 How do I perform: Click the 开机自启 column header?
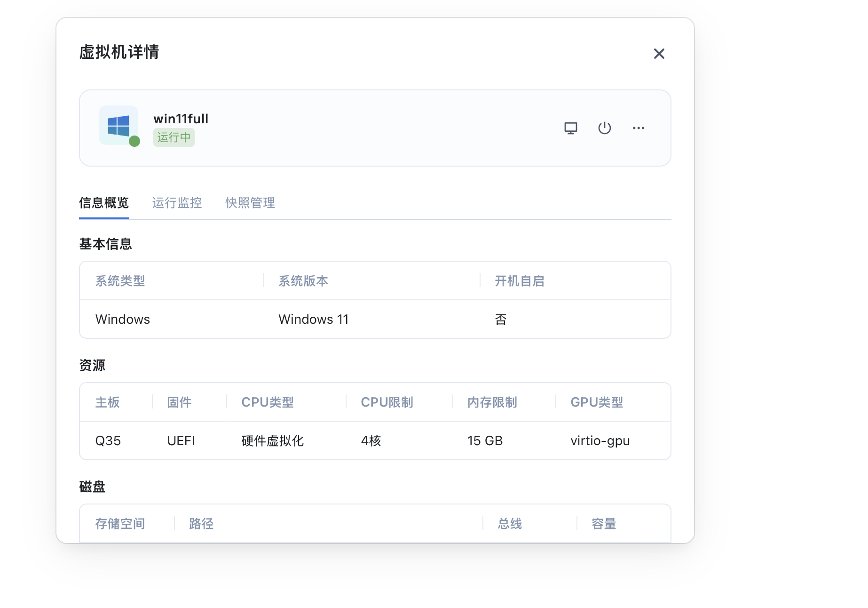(519, 281)
